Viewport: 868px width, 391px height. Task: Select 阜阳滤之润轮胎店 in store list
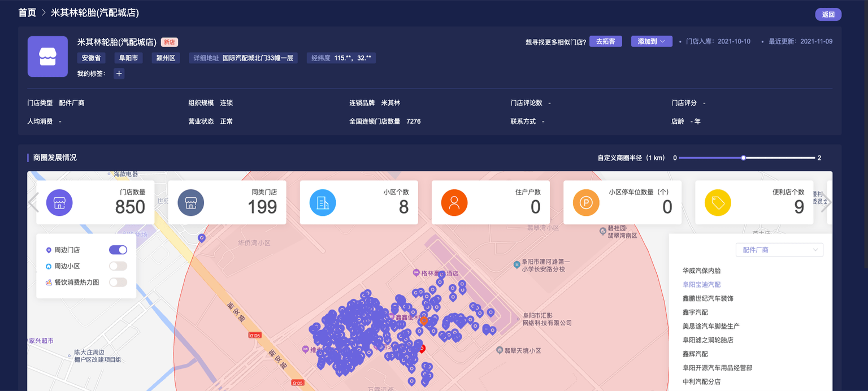pyautogui.click(x=708, y=340)
